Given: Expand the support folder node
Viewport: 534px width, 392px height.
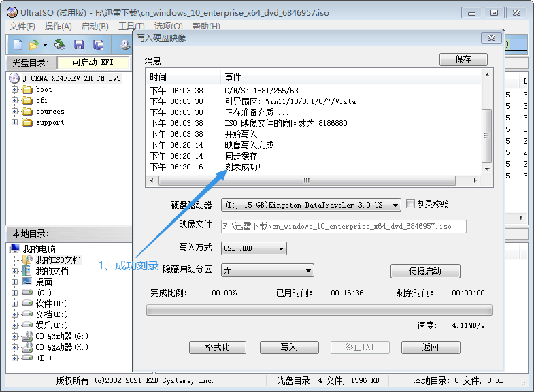Looking at the screenshot, I should coord(14,122).
